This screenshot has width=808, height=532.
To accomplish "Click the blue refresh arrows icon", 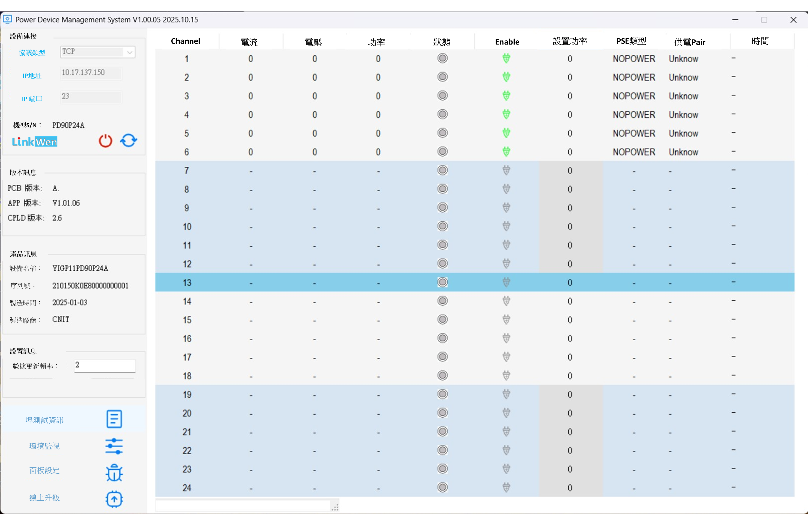I will (x=128, y=140).
